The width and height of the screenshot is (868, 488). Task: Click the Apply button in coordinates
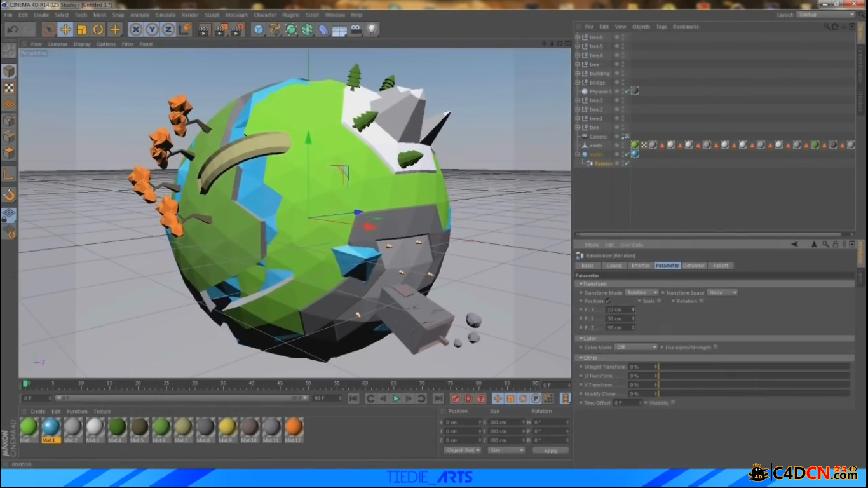point(550,451)
